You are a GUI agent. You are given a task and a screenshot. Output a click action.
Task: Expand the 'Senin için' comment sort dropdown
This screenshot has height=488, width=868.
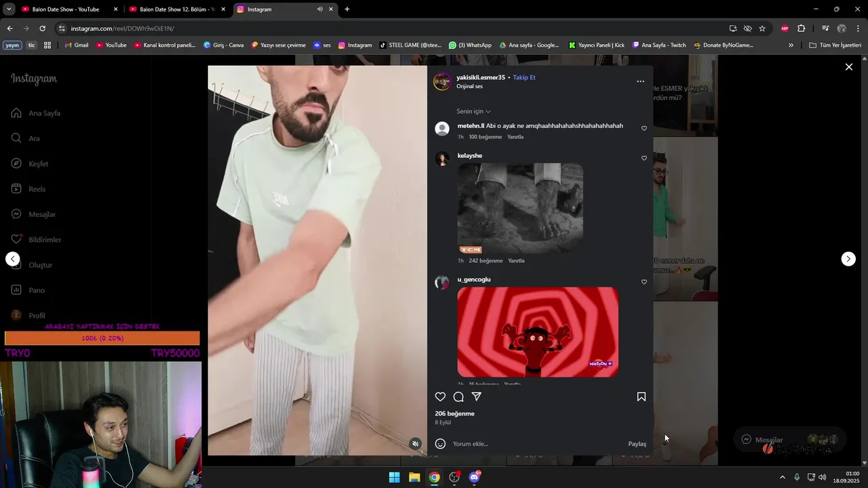(473, 111)
